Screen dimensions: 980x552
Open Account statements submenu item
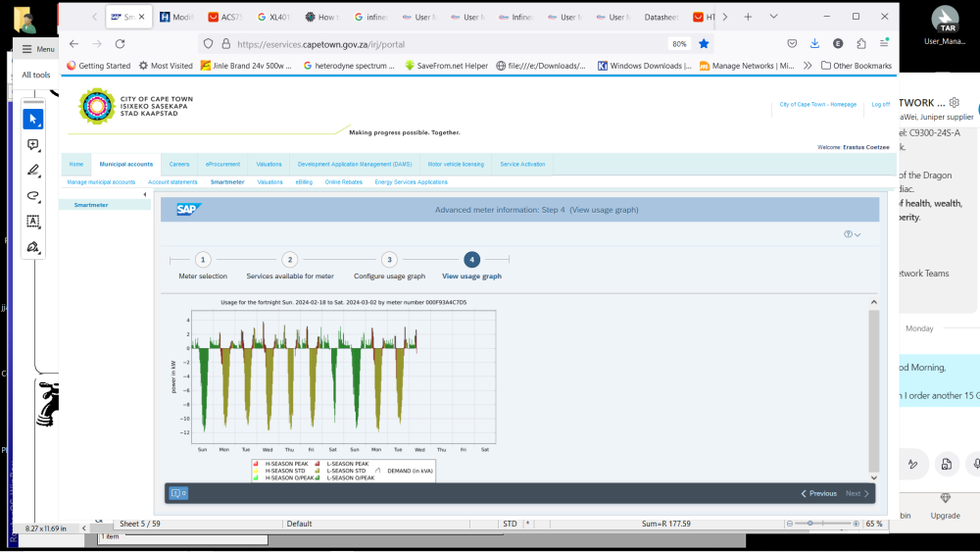tap(172, 182)
